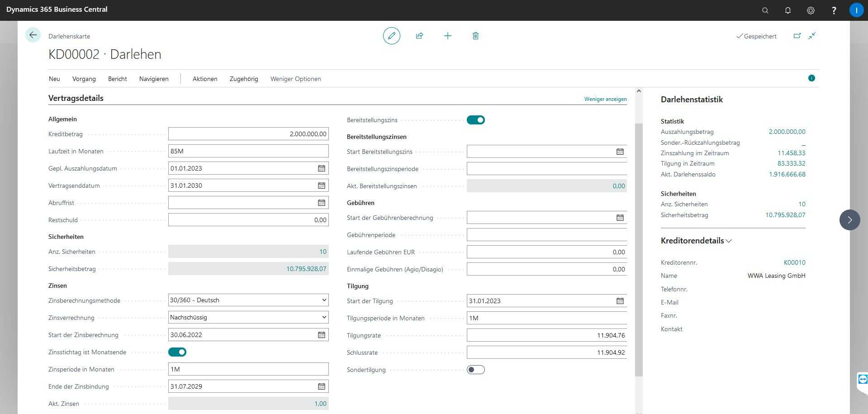Delete the loan card via trash icon
868x414 pixels.
pyautogui.click(x=475, y=36)
